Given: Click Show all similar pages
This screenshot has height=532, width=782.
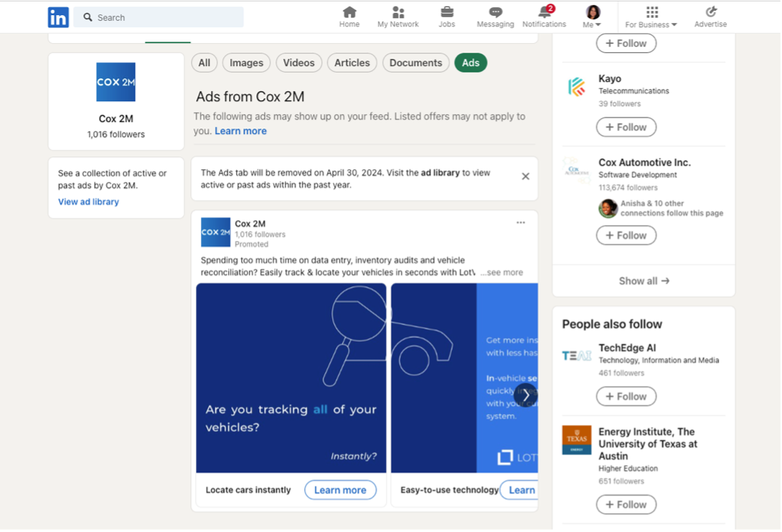Looking at the screenshot, I should [644, 281].
